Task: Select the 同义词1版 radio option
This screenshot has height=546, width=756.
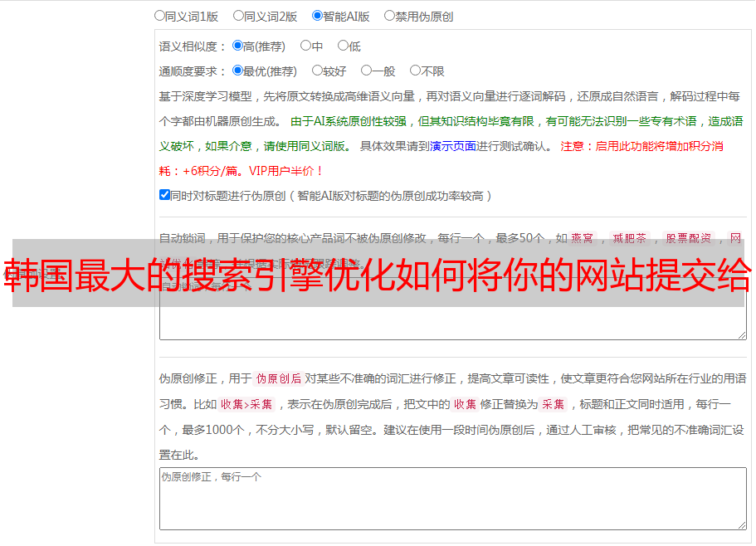Action: (x=159, y=16)
